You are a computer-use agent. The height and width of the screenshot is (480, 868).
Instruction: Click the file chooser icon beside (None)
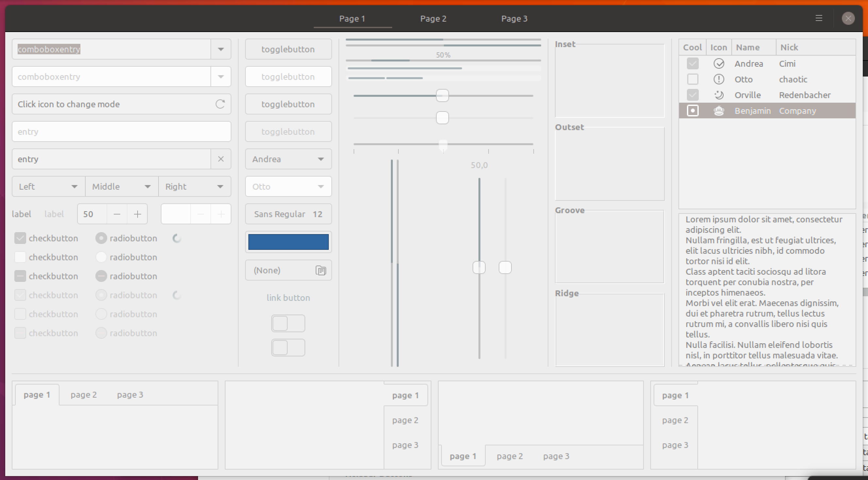click(321, 270)
